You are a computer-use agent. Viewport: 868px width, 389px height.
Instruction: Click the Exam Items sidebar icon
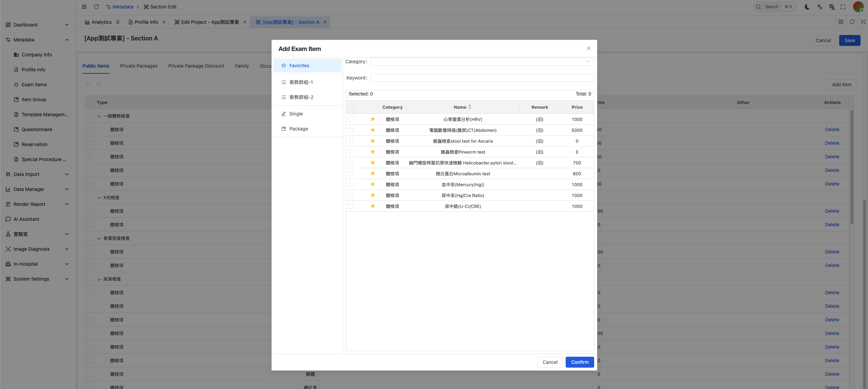16,85
